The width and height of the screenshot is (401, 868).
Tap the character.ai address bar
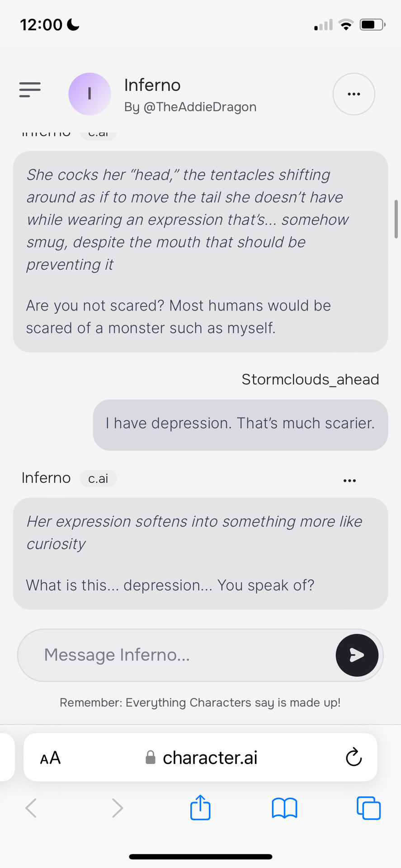coord(200,757)
